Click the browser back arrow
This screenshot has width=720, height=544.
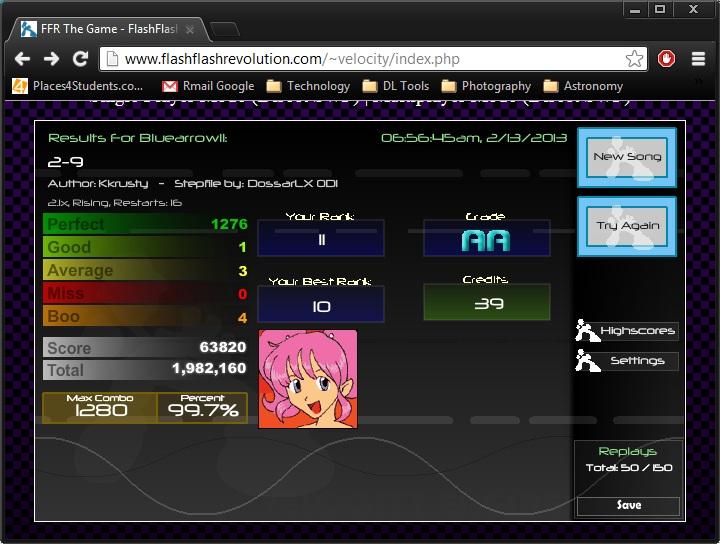(24, 59)
